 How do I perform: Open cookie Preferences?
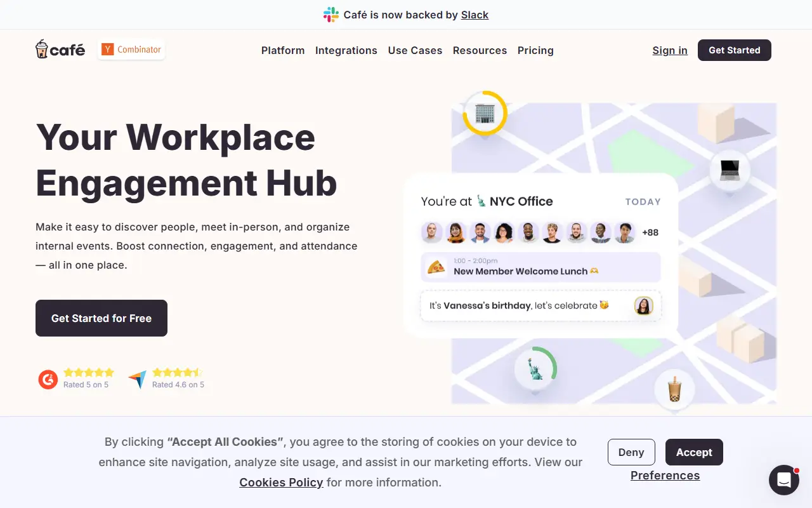pyautogui.click(x=665, y=476)
